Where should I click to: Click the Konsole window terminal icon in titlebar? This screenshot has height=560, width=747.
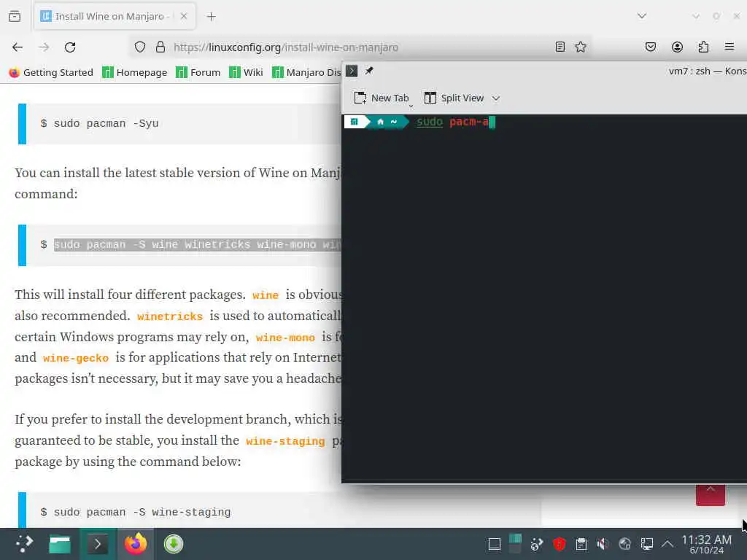point(352,71)
